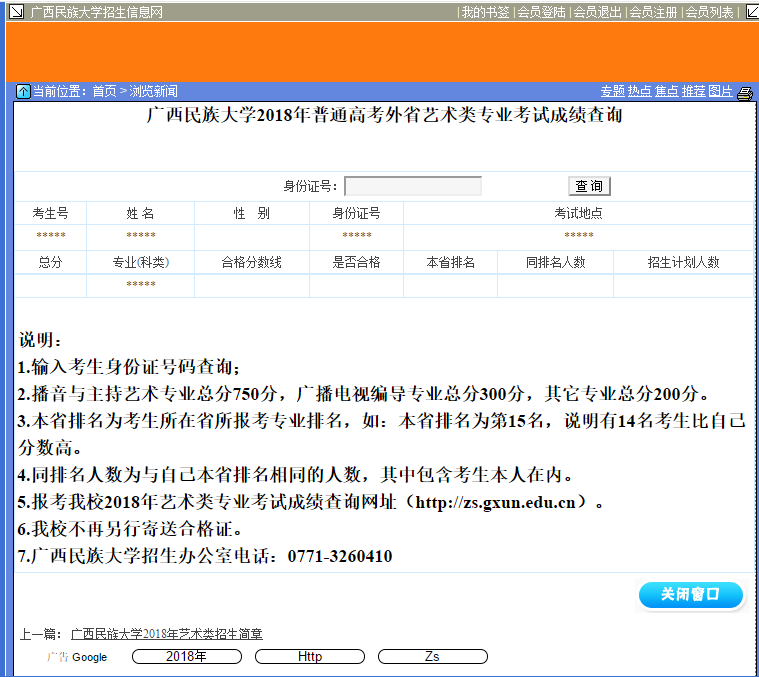The height and width of the screenshot is (677, 759).
Task: Select 会员退出 in top menu
Action: coord(597,12)
